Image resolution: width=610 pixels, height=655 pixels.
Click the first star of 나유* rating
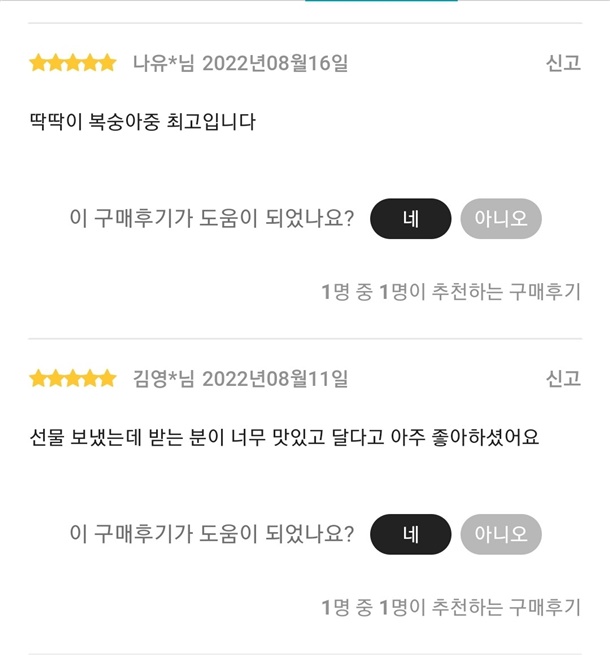38,63
